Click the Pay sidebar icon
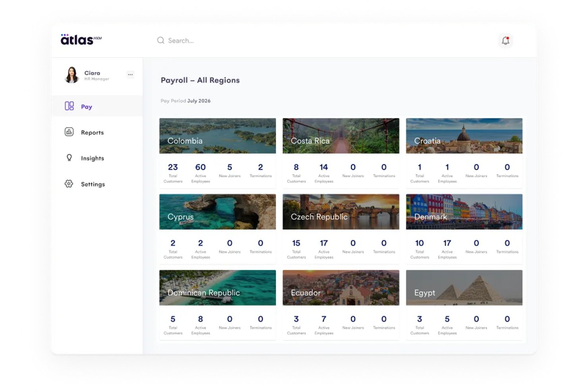 click(69, 106)
